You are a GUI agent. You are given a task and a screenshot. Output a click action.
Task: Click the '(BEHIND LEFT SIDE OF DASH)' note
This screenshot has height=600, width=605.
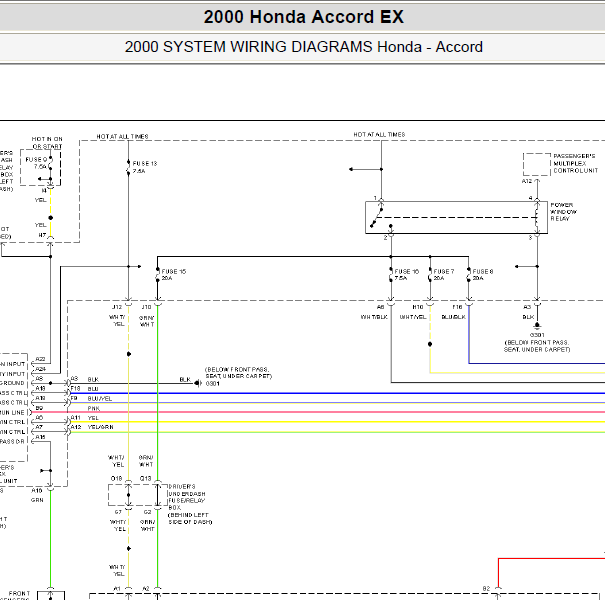[x=190, y=519]
